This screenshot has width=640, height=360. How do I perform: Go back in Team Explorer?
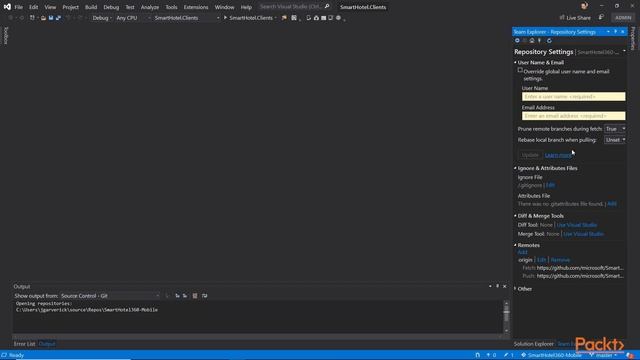pos(517,40)
